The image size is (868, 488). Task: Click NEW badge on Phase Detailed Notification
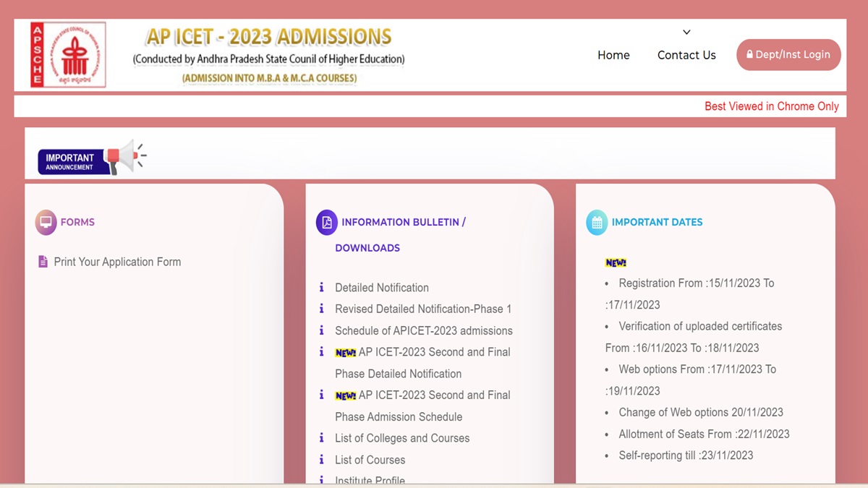[346, 353]
